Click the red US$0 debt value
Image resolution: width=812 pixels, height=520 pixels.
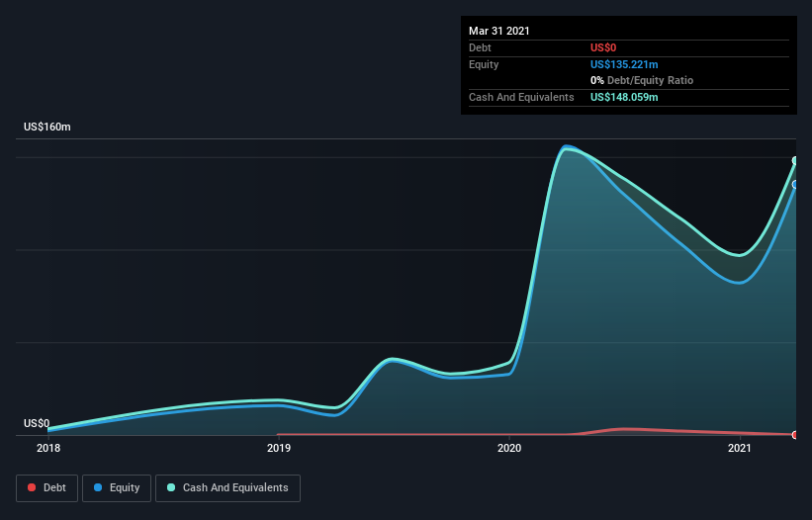coord(603,47)
